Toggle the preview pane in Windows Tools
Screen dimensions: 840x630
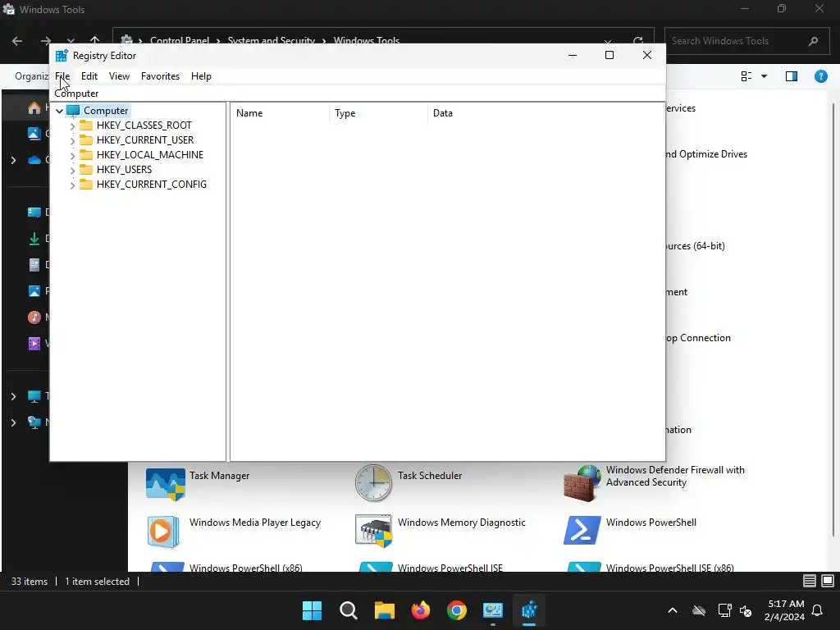pos(792,76)
